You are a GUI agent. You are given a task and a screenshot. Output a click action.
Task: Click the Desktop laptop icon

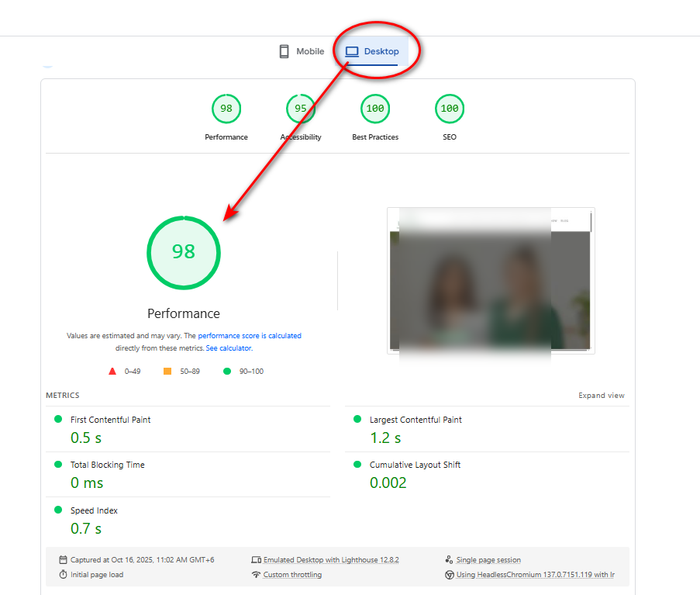pos(352,52)
